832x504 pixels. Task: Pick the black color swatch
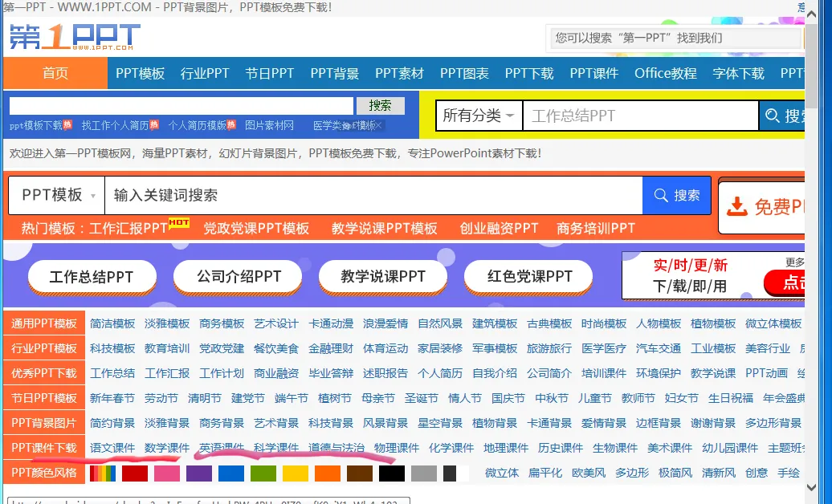coord(392,474)
